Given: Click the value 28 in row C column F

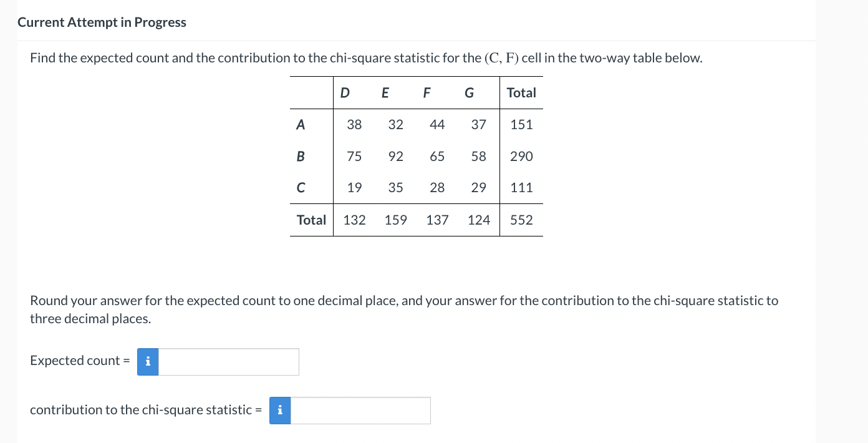Looking at the screenshot, I should [437, 187].
